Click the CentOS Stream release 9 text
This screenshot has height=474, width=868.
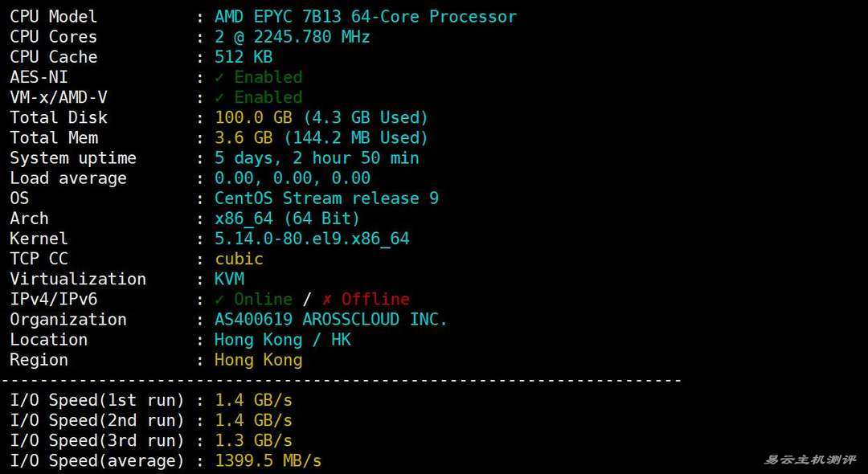(x=326, y=198)
